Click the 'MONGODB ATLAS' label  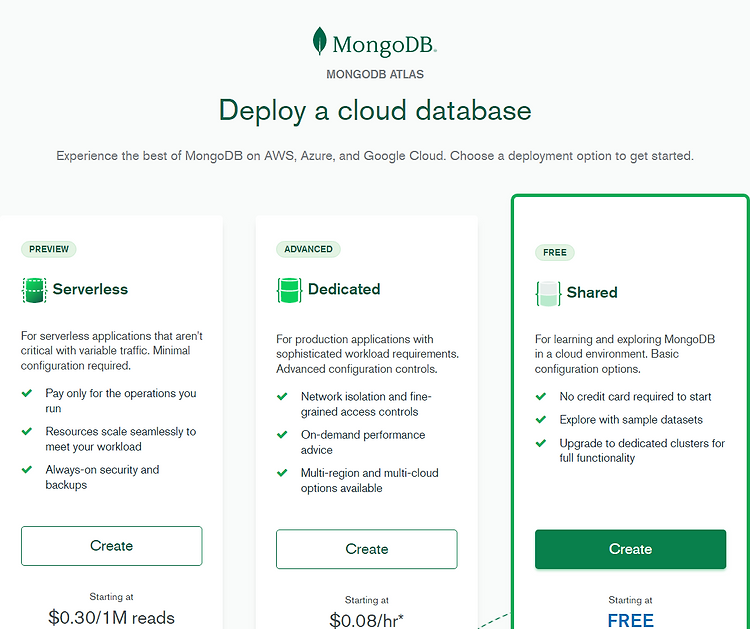pos(375,74)
